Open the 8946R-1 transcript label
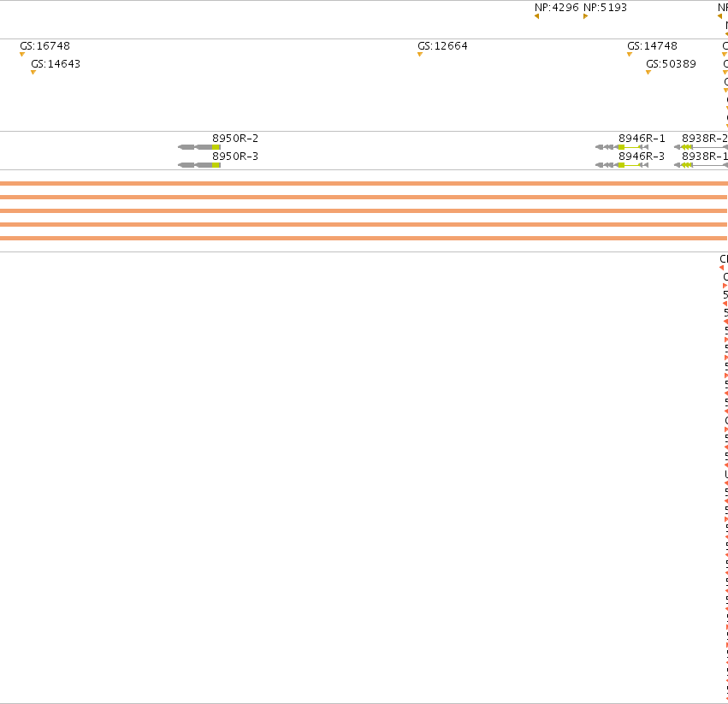Viewport: 728px width, 704px height. click(x=642, y=139)
